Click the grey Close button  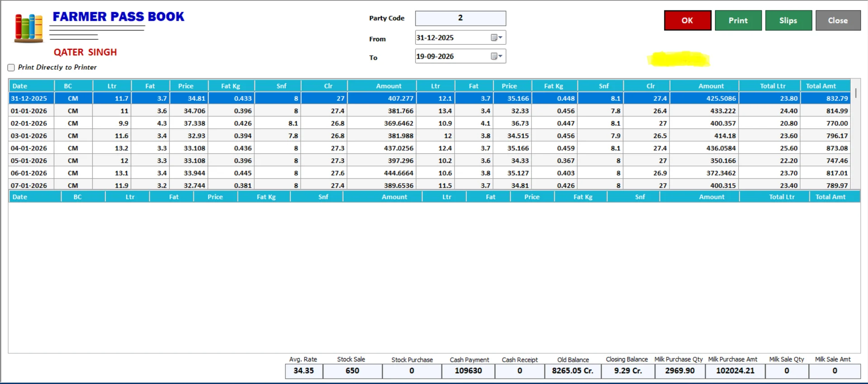pos(838,20)
